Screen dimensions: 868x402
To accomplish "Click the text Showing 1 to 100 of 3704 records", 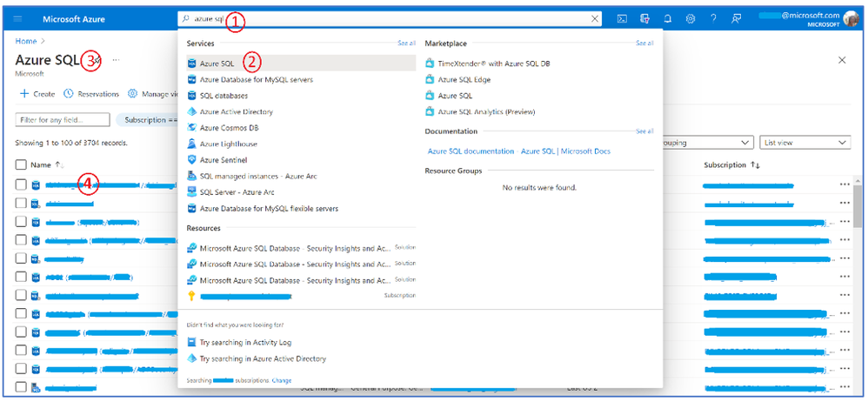I will pyautogui.click(x=71, y=143).
